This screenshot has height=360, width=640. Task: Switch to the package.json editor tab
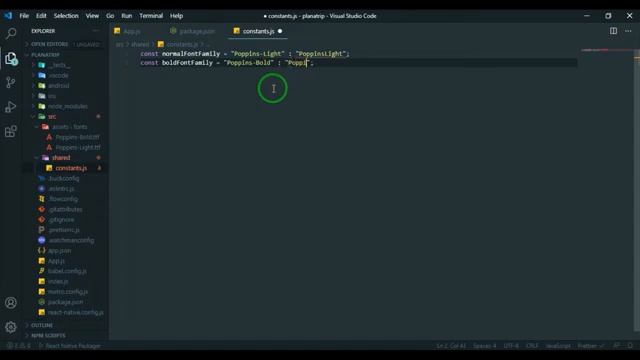pyautogui.click(x=196, y=31)
